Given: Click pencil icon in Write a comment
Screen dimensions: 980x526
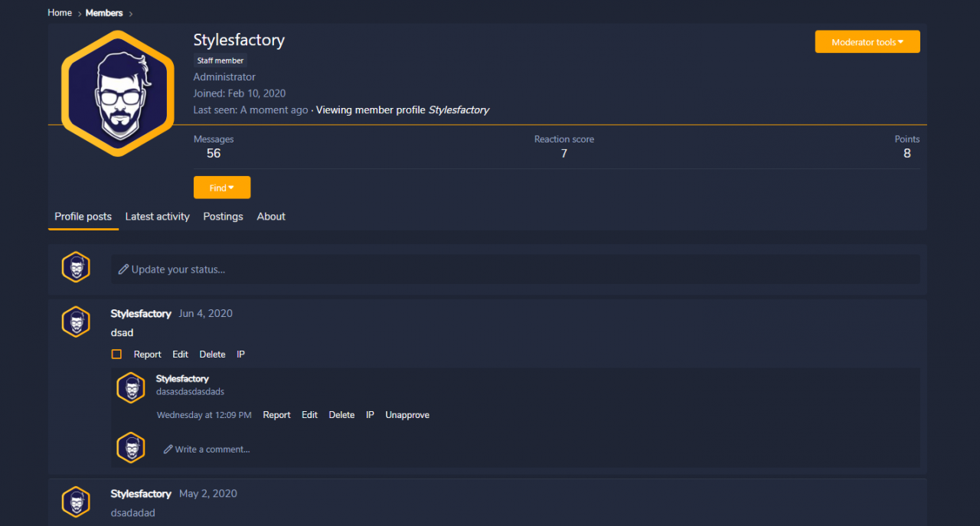Looking at the screenshot, I should coord(168,449).
